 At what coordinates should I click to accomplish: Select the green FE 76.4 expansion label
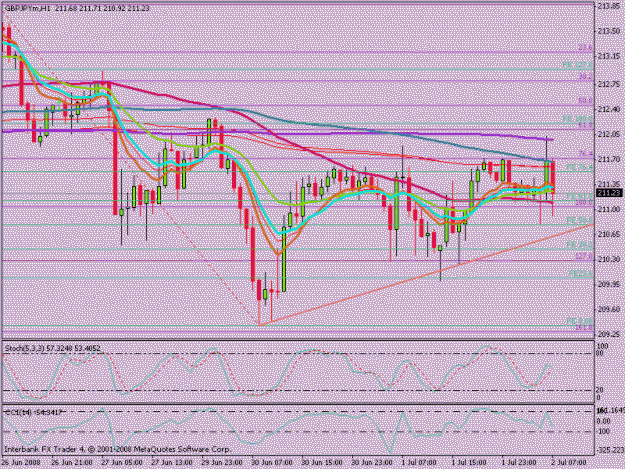coord(580,168)
